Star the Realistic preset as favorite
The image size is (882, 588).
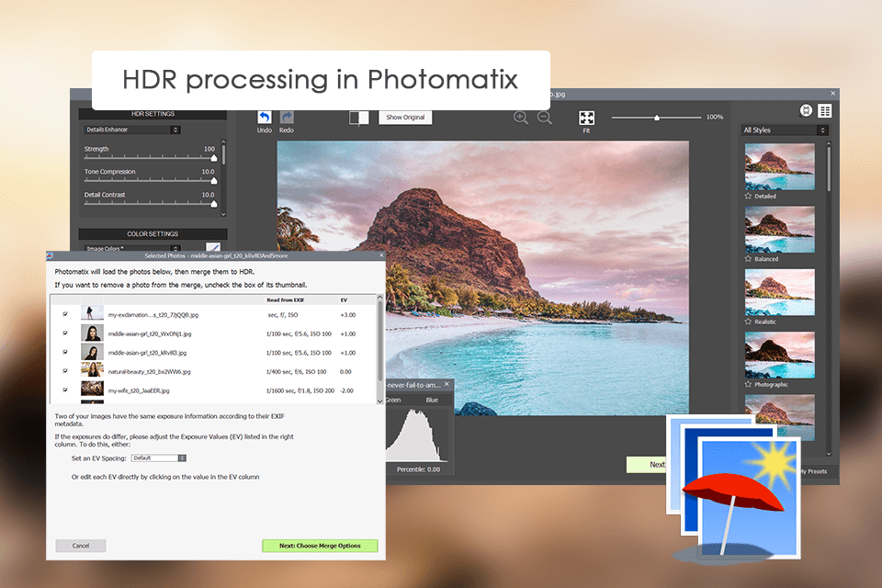748,322
